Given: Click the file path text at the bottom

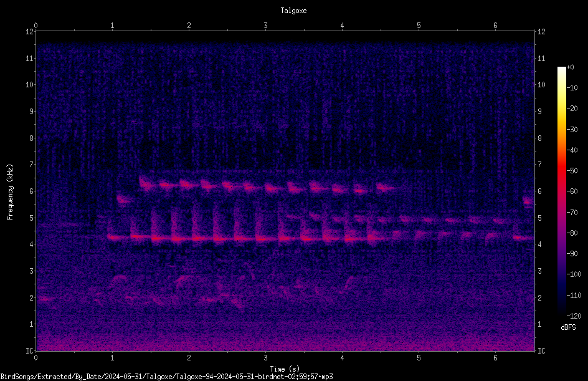Looking at the screenshot, I should 166,377.
